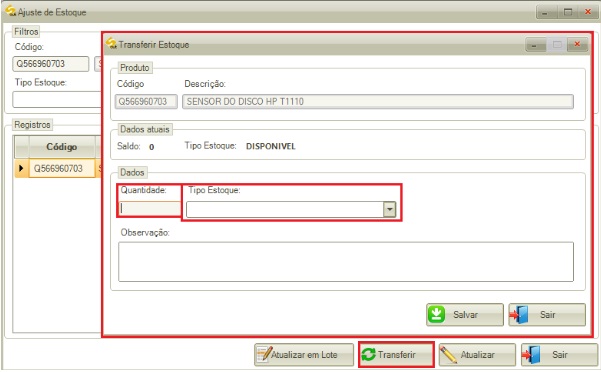Click the green download icon on Salvar
The width and height of the screenshot is (601, 372).
tap(436, 315)
